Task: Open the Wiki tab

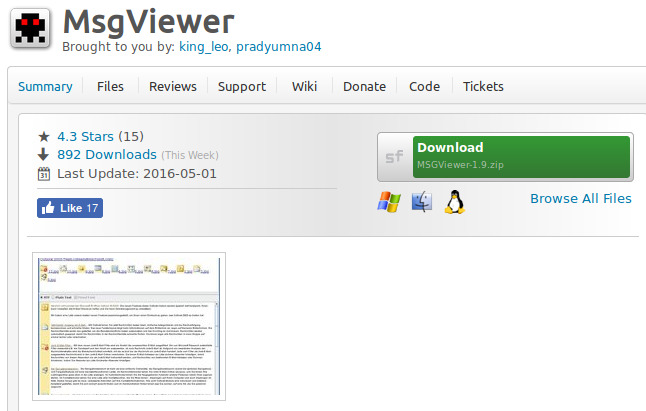Action: pos(304,86)
